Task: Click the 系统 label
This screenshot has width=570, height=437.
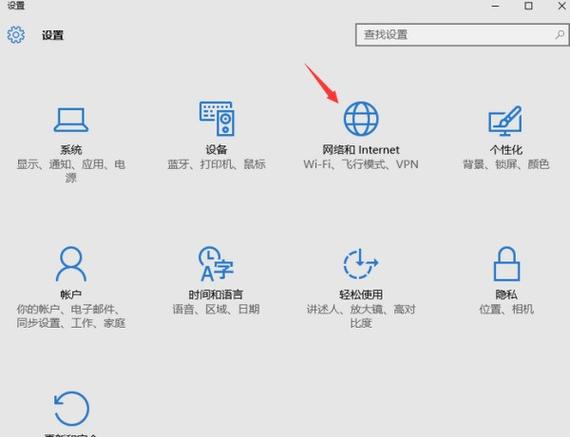Action: point(71,150)
